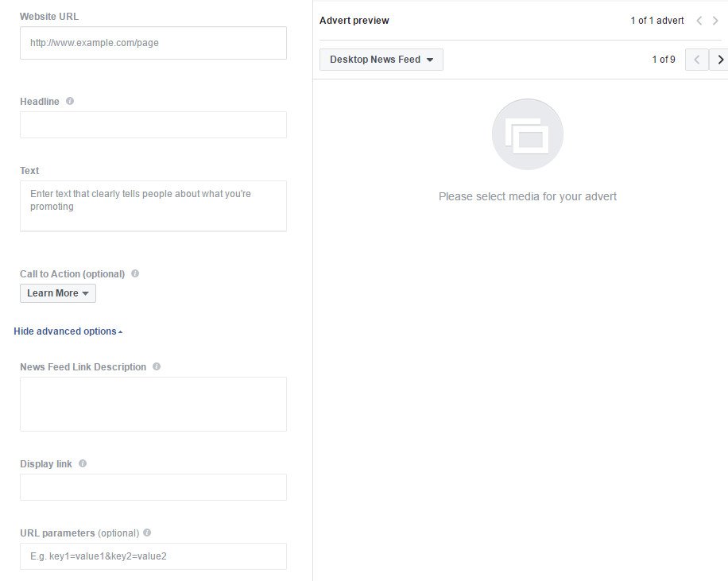This screenshot has height=581, width=728.
Task: Focus the Website URL input field
Action: (x=153, y=43)
